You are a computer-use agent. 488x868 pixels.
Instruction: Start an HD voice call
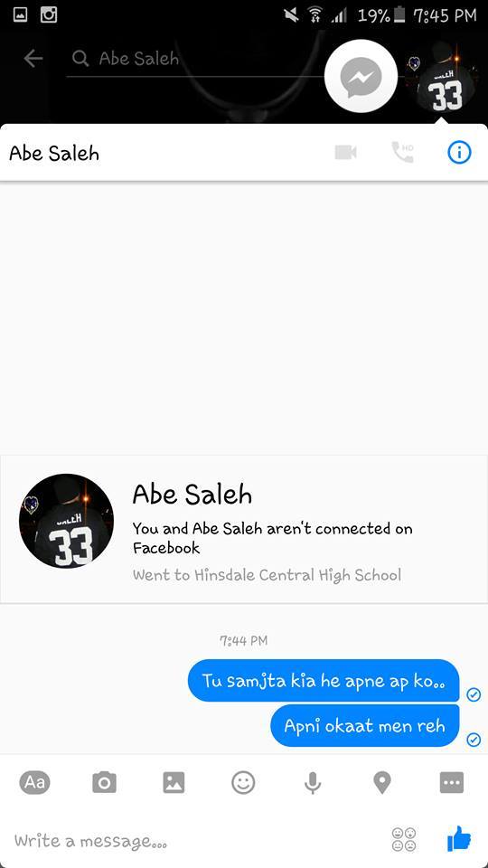click(x=402, y=152)
